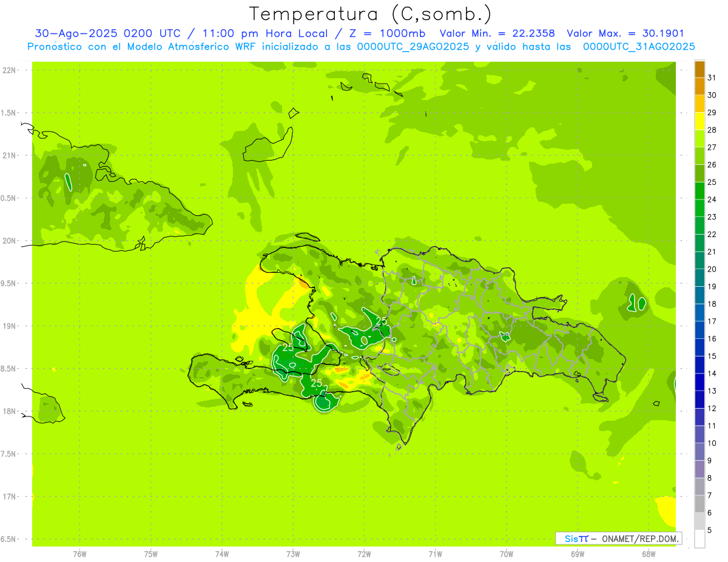
Task: Click the legend label "12"
Action: point(712,409)
